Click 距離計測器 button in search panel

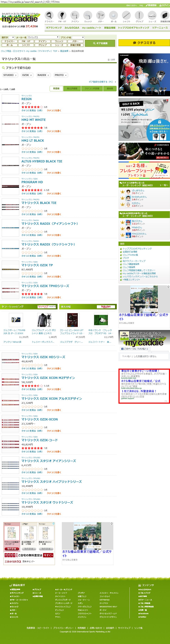tap(76, 45)
